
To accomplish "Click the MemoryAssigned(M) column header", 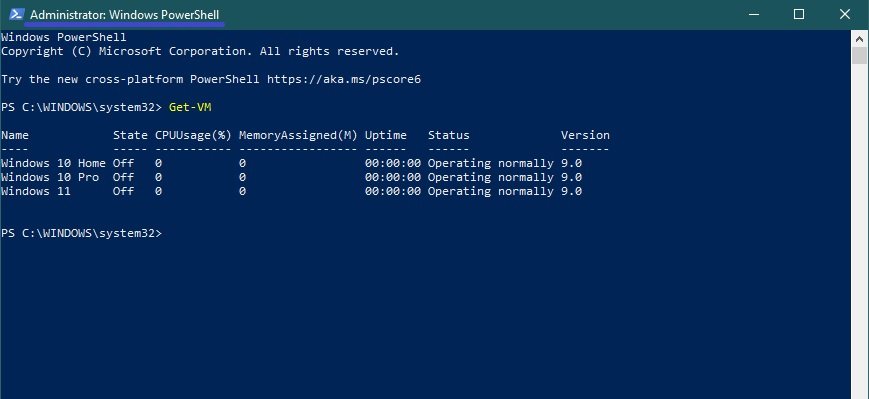I will point(298,135).
